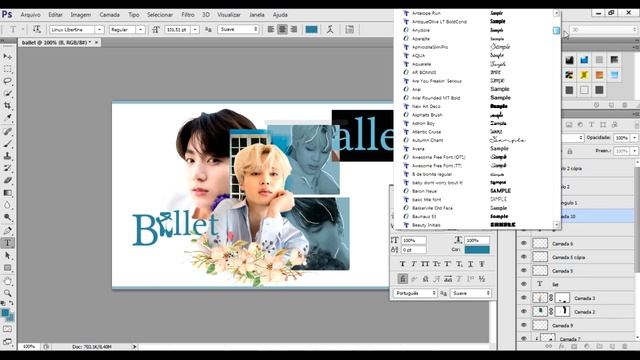Viewport: 640px width, 360px height.
Task: Select the Spot Healing Brush tool
Action: [7, 131]
